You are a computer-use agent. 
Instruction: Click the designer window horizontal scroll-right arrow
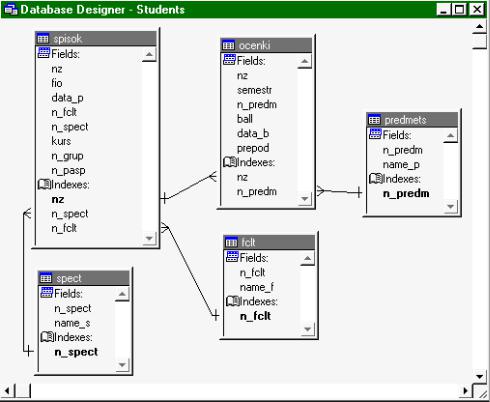[x=466, y=390]
